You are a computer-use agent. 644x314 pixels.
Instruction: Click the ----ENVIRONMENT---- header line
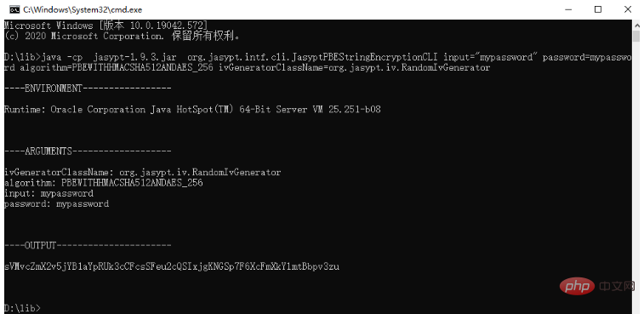[88, 88]
